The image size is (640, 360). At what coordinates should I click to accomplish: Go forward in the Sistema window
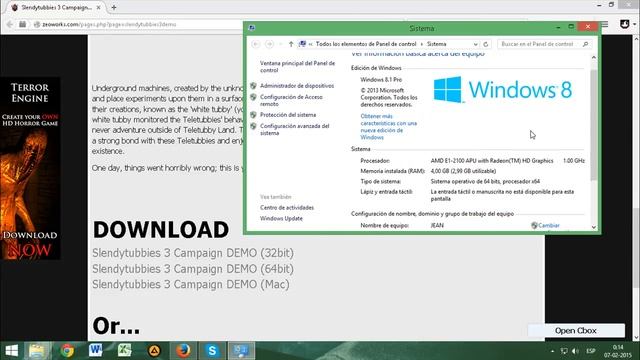coord(269,44)
